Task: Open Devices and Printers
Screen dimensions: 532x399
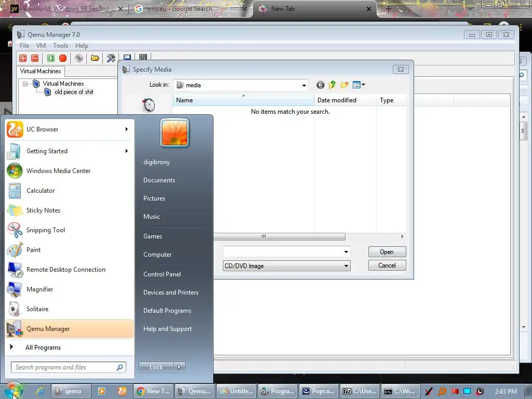Action: click(x=171, y=292)
